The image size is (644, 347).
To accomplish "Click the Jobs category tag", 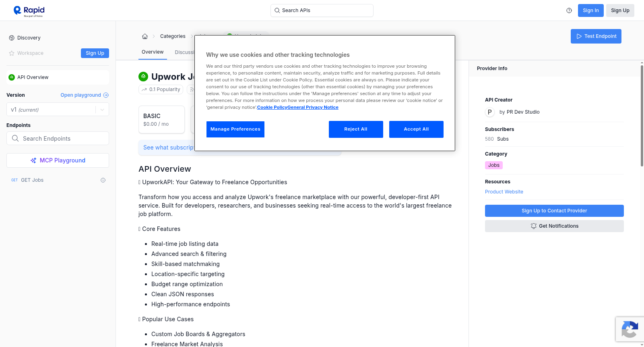I will click(494, 165).
